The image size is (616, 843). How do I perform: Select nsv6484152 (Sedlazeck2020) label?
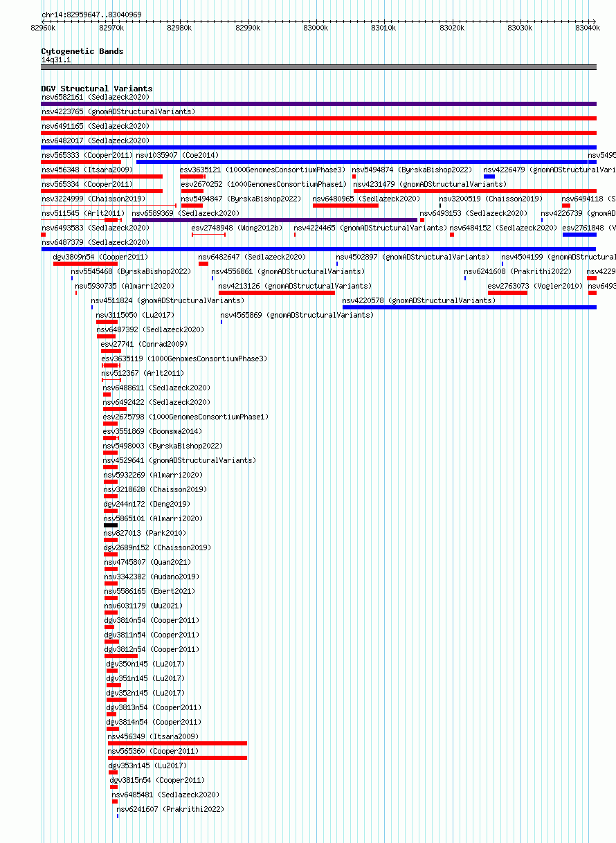pos(503,228)
